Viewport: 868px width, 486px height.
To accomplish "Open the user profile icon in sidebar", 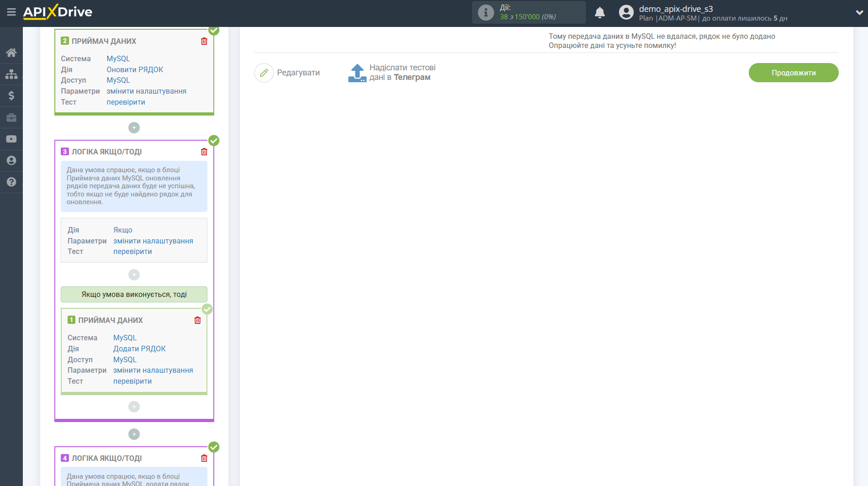I will 11,160.
